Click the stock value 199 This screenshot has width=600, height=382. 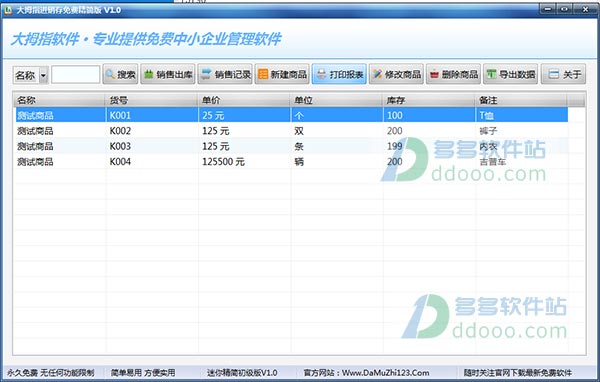click(x=395, y=146)
